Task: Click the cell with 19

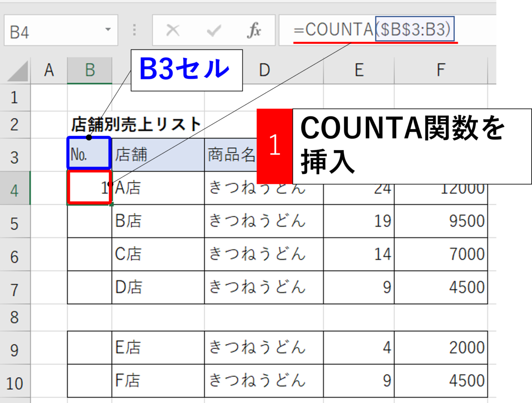Action: (359, 221)
